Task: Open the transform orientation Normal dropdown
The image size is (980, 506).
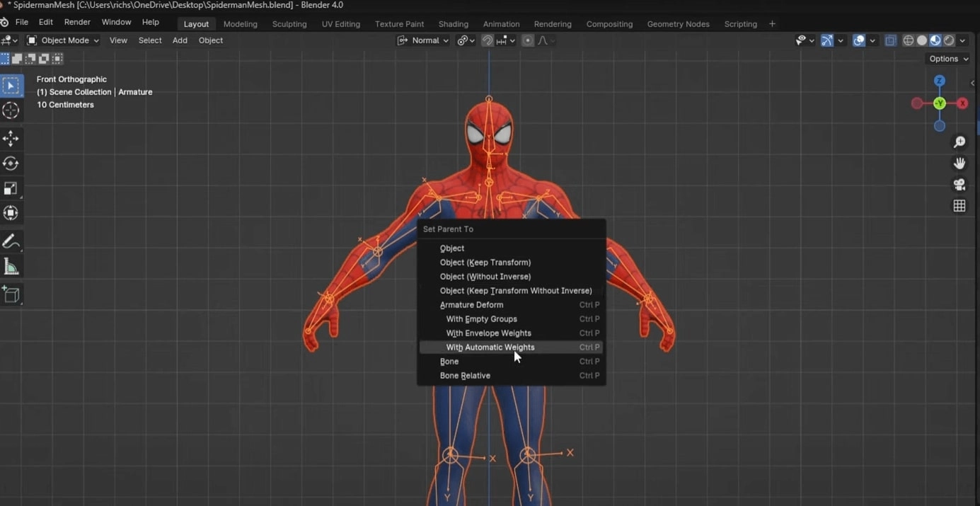Action: tap(422, 40)
